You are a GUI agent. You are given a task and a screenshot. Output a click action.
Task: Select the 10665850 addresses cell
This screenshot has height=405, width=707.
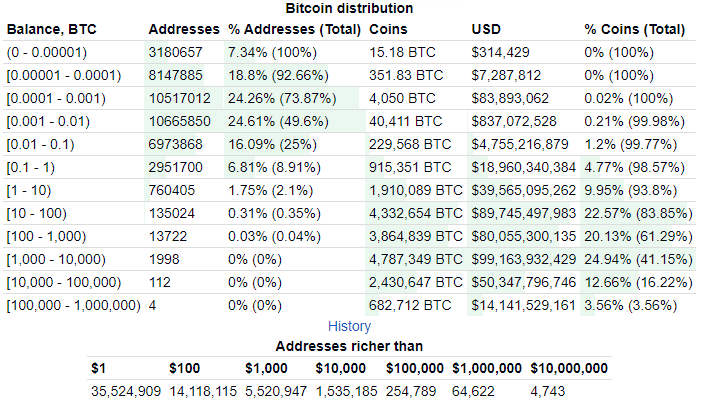point(179,120)
